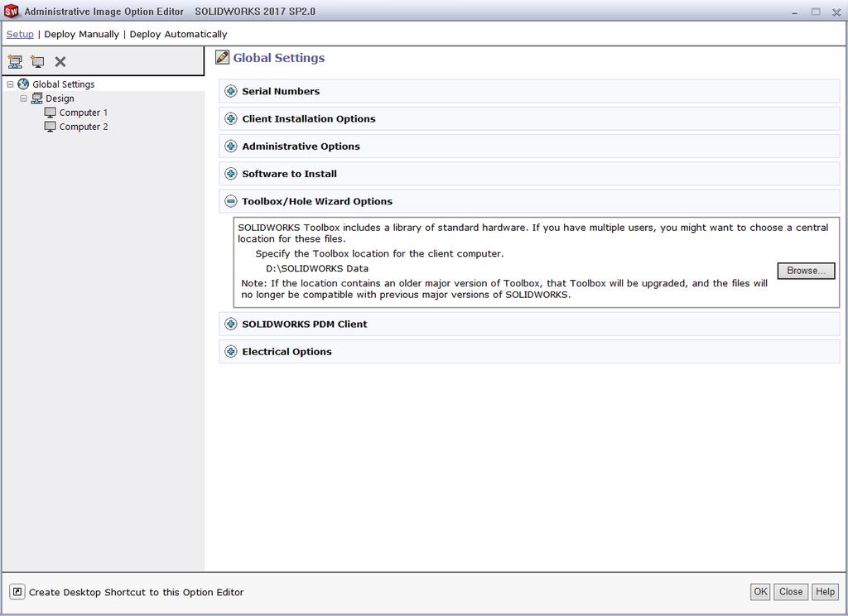Minimize the Option Editor window

pyautogui.click(x=794, y=12)
